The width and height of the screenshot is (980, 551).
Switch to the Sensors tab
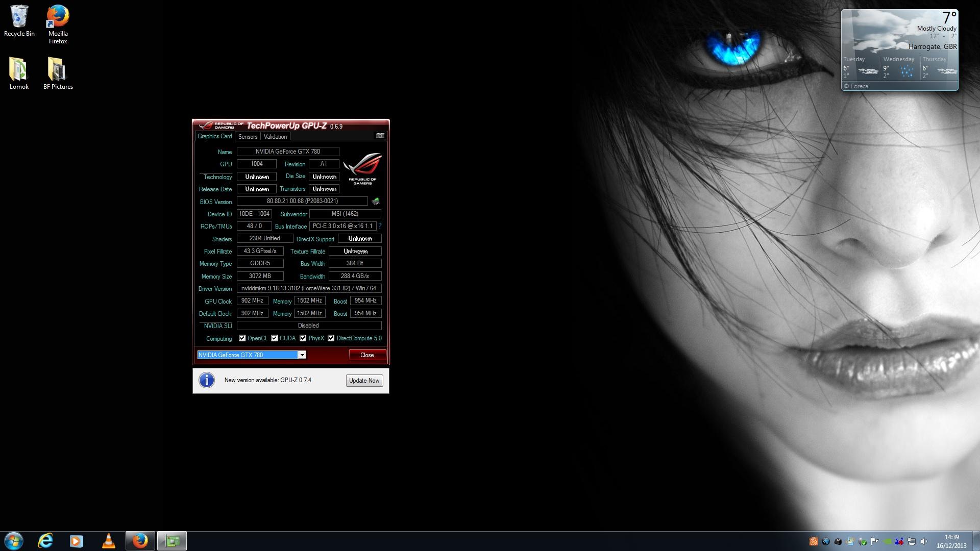[248, 137]
